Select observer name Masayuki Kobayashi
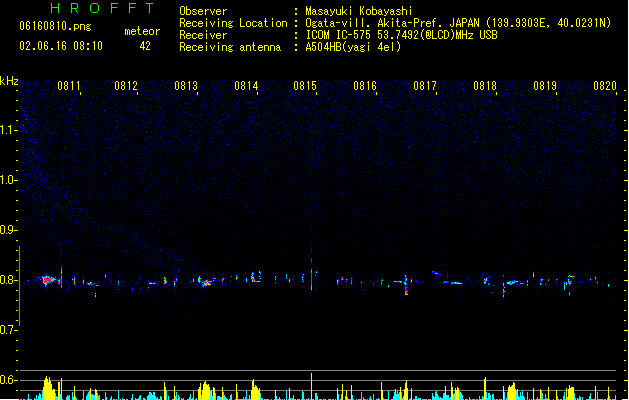The height and width of the screenshot is (400, 629). click(359, 11)
